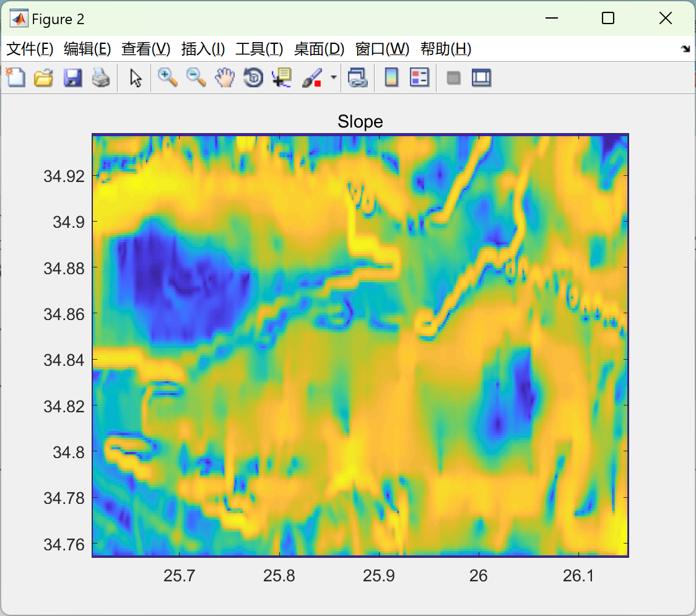Activate the Zoom In tool
Image resolution: width=696 pixels, height=616 pixels.
167,77
